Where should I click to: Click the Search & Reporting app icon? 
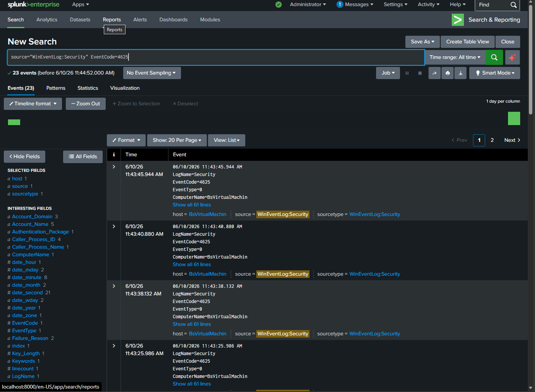(x=457, y=20)
